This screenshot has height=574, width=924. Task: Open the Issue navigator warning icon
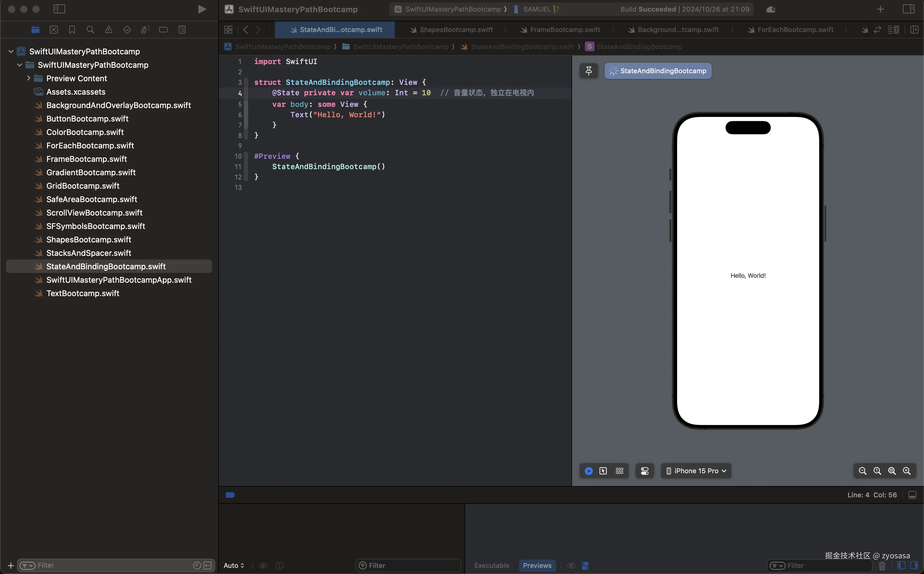coord(109,30)
